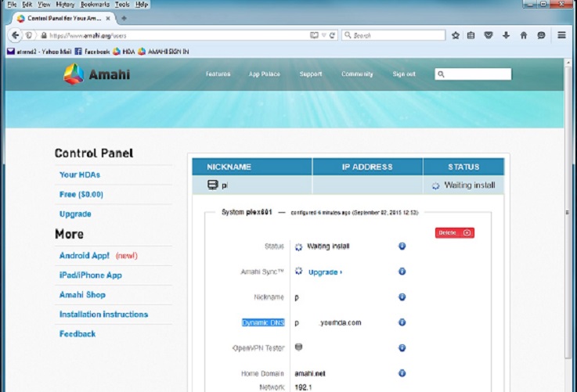Open Your HDAs in sidebar
This screenshot has height=392, width=577.
[80, 174]
